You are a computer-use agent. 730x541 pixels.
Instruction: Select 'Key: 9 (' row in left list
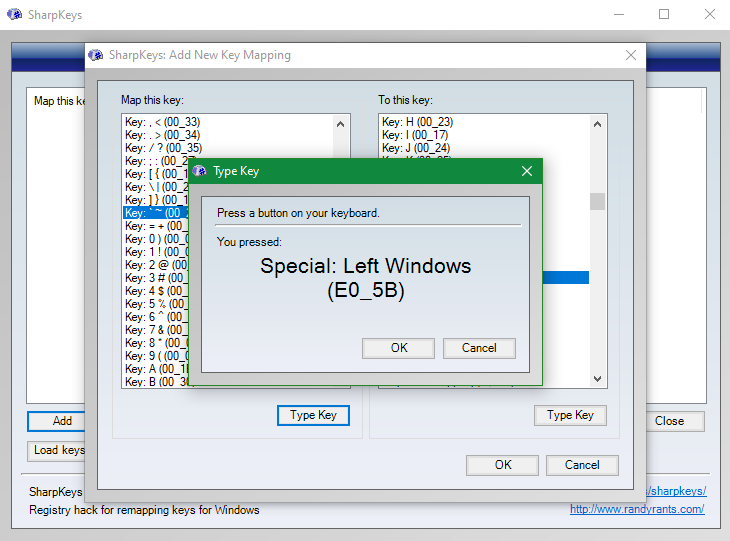click(156, 356)
